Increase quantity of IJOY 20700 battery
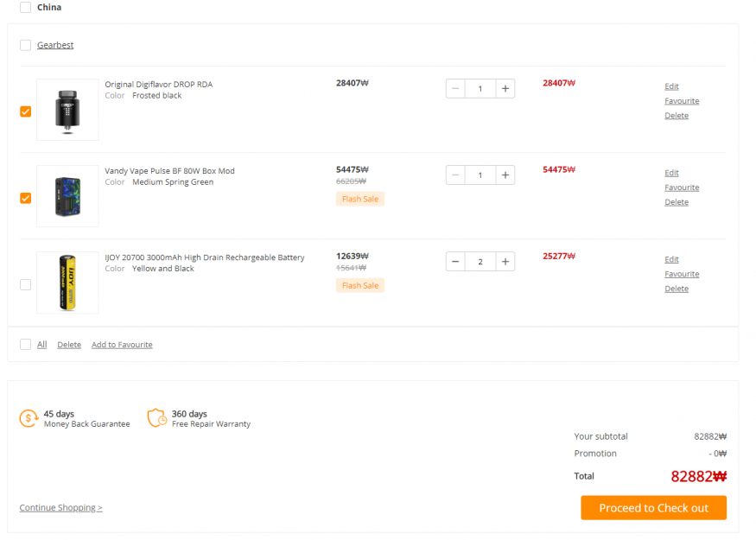The width and height of the screenshot is (756, 540). click(505, 262)
